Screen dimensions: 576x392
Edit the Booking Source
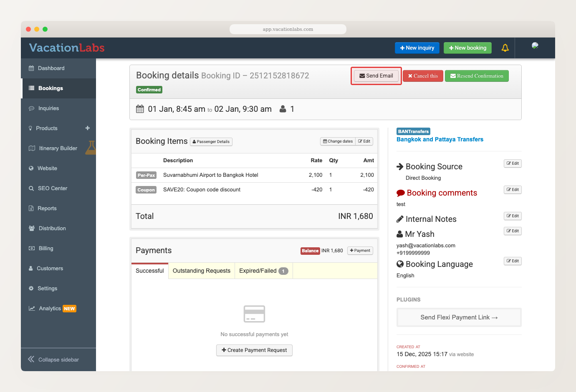tap(513, 163)
